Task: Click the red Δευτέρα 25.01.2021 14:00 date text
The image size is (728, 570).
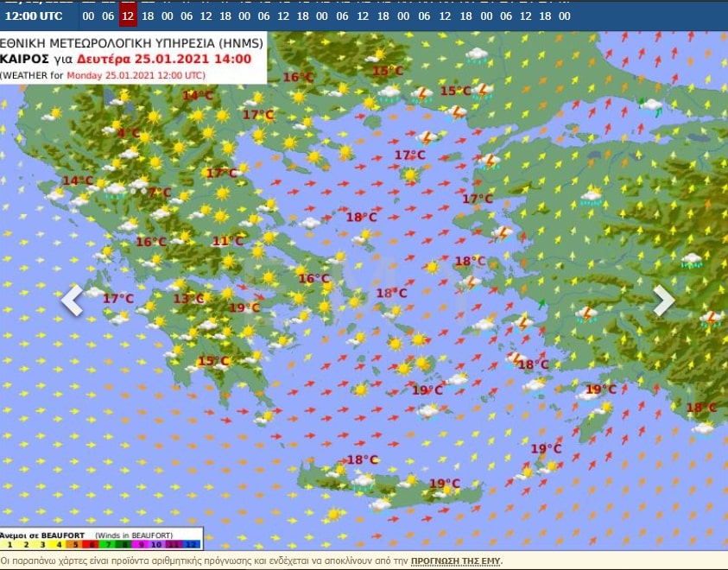Action: click(x=164, y=59)
